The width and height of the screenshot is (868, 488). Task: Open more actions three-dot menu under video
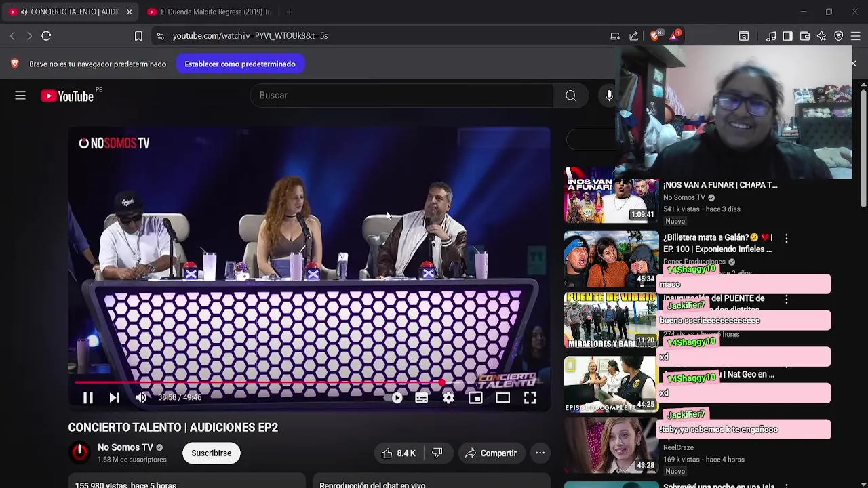(x=540, y=453)
